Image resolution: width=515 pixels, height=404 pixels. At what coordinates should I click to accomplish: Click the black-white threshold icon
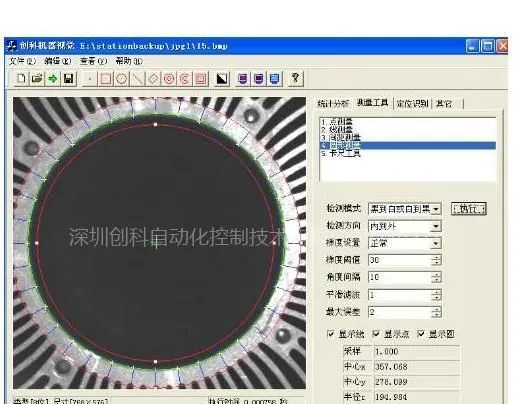coord(222,79)
